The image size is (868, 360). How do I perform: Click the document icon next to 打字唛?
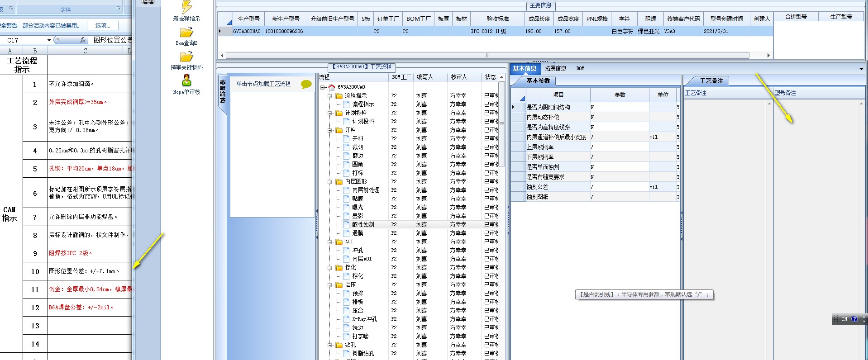click(346, 336)
